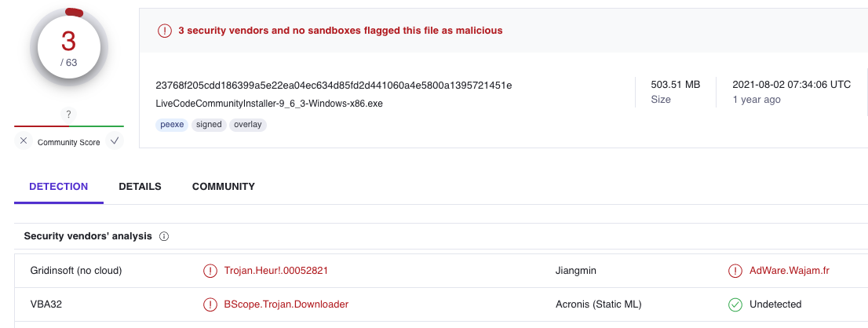Click the alert icon beside BScope.Trojan.Downloader
Screen dimensions: 868x328
pyautogui.click(x=210, y=304)
